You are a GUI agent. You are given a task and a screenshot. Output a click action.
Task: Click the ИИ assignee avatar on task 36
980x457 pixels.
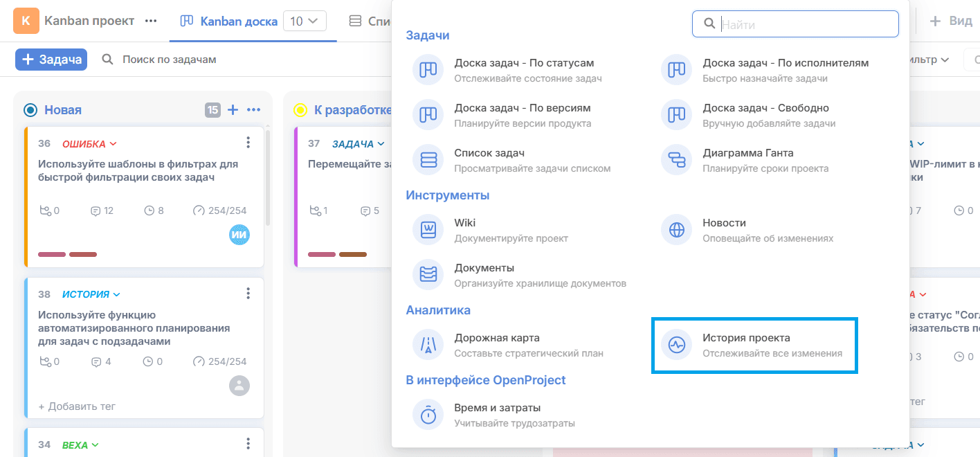239,235
